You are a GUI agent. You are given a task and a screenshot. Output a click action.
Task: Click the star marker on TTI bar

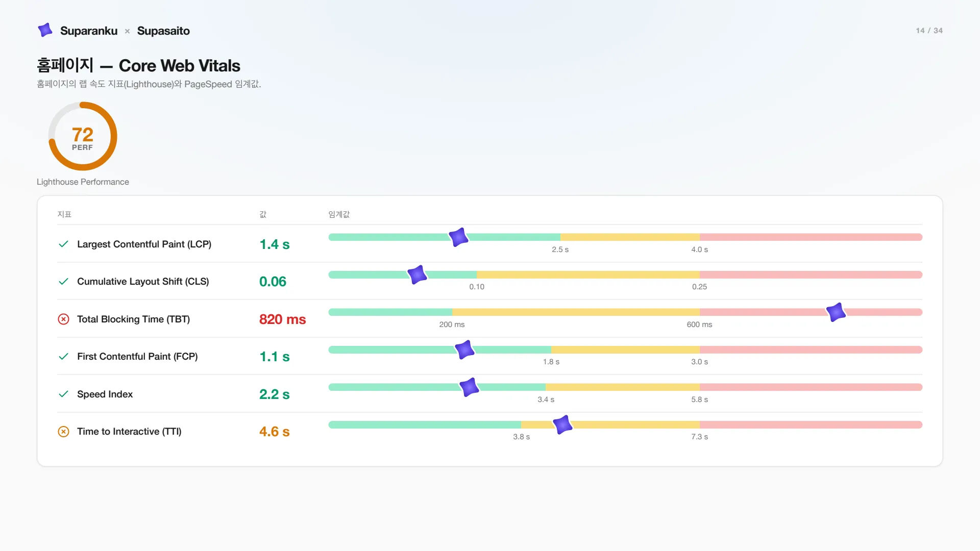(562, 424)
